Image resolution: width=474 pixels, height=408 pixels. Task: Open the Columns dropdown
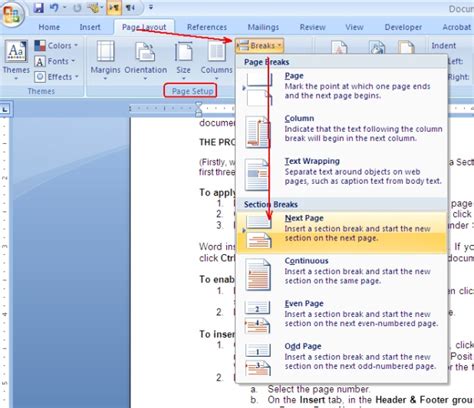pyautogui.click(x=216, y=60)
